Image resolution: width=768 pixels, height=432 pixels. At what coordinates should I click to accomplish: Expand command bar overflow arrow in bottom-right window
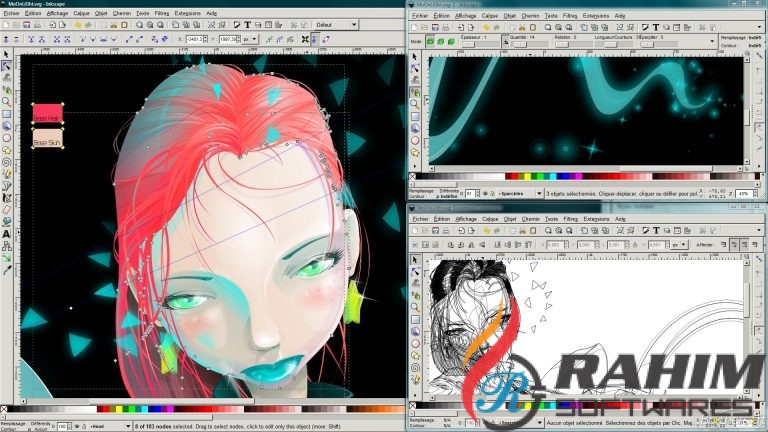click(x=760, y=230)
